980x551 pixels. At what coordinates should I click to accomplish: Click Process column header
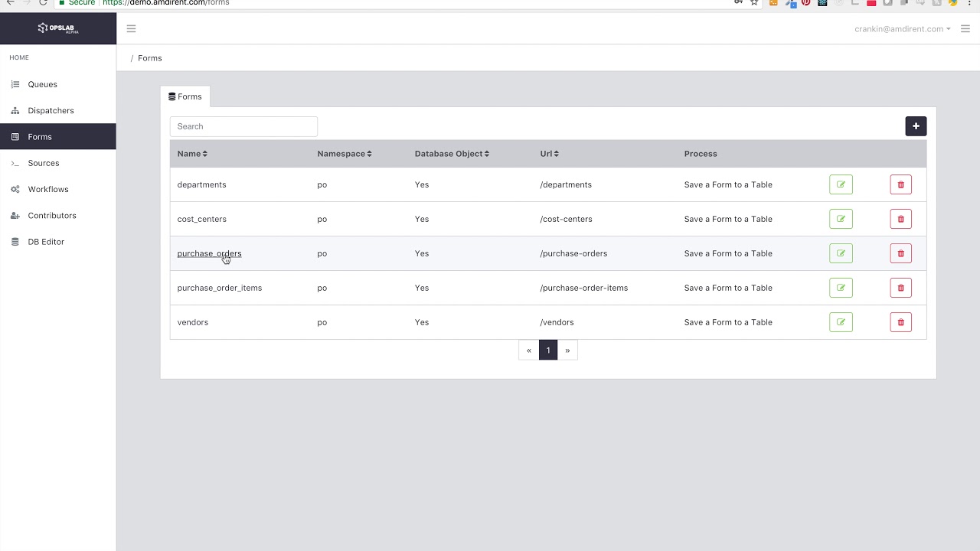click(x=701, y=154)
